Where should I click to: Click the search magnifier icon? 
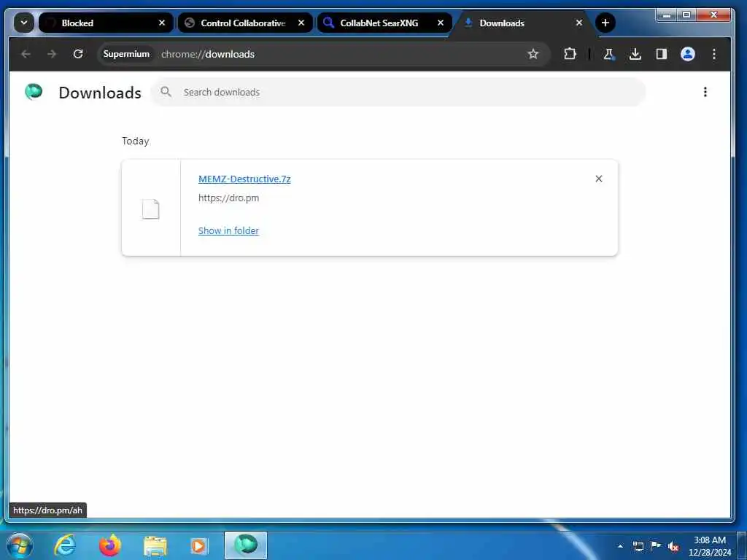[166, 92]
